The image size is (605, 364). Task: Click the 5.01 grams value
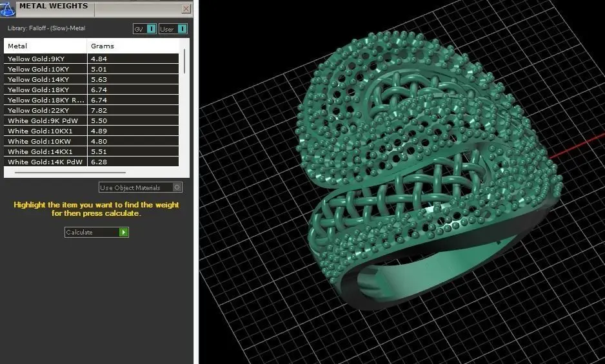click(99, 70)
